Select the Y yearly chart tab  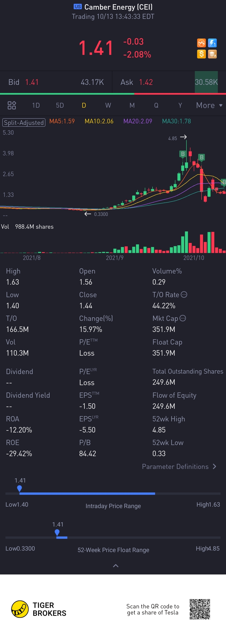tap(180, 105)
